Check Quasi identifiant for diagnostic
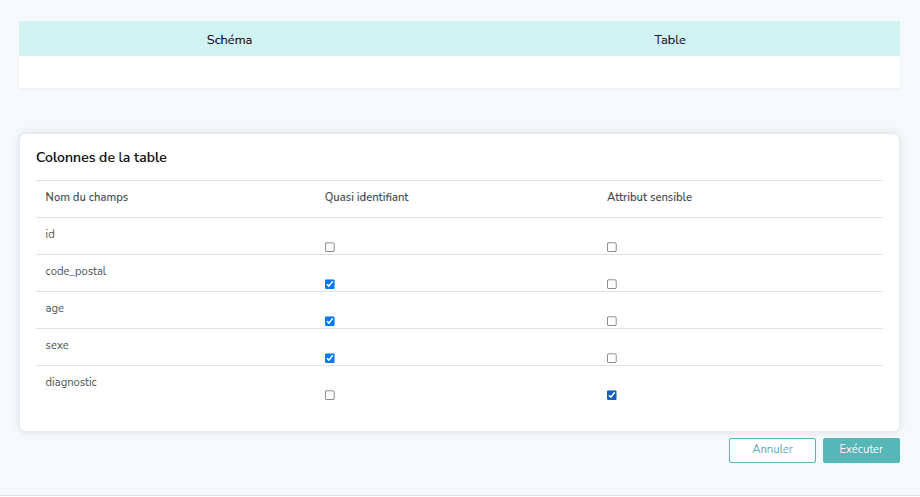This screenshot has width=920, height=497. point(330,395)
